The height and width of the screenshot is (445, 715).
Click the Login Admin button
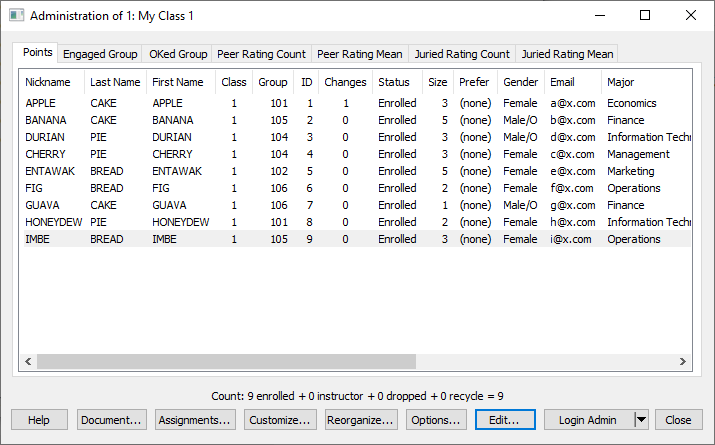click(588, 419)
